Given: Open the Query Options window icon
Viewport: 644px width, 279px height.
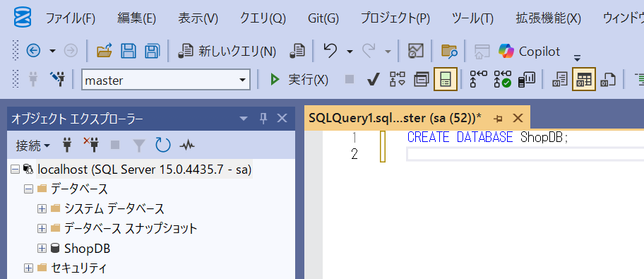Looking at the screenshot, I should 422,80.
